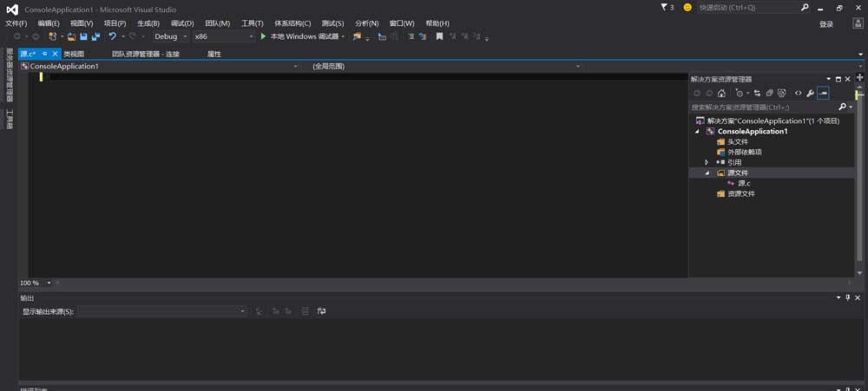Screen dimensions: 868x391
Task: Click the View Code icon in Solution Explorer
Action: tap(798, 93)
